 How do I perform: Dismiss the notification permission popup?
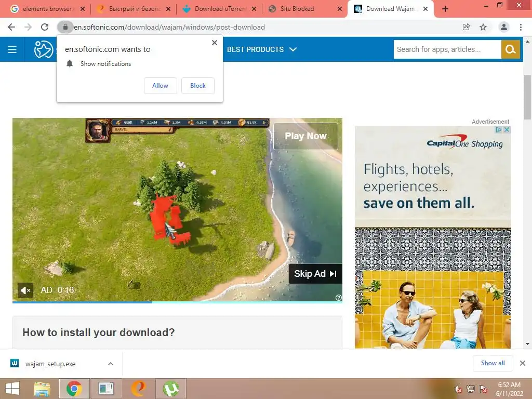point(215,43)
